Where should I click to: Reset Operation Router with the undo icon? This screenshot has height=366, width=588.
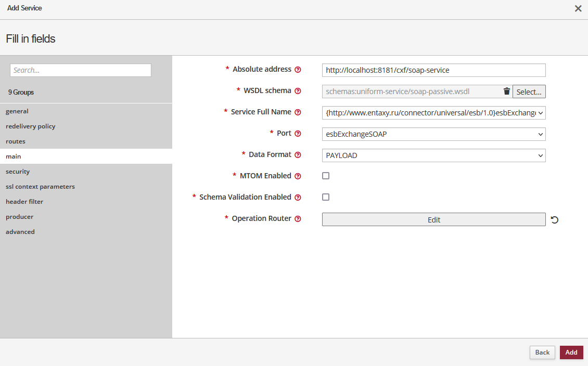555,220
